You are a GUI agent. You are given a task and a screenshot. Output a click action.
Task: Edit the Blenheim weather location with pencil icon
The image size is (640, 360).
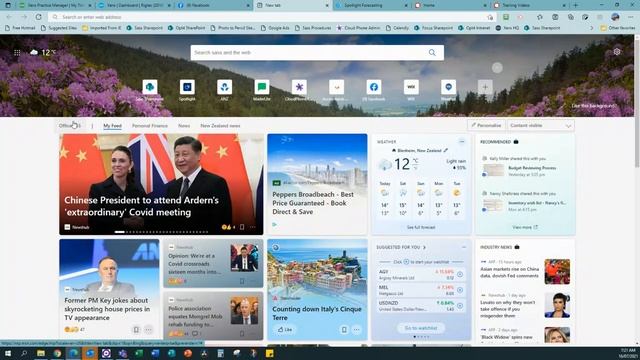coord(446,150)
